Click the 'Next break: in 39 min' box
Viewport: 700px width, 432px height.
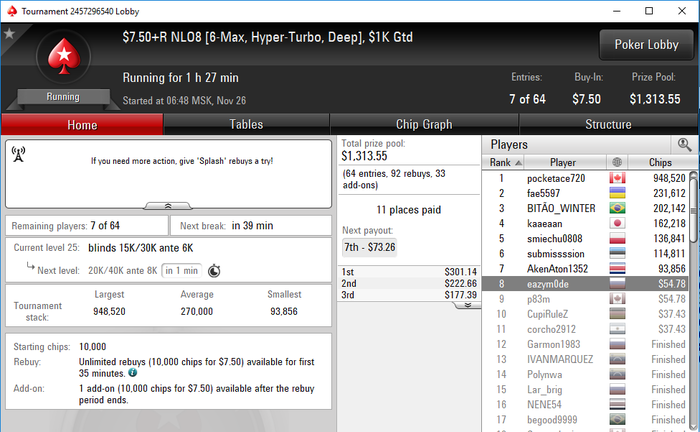coord(251,226)
